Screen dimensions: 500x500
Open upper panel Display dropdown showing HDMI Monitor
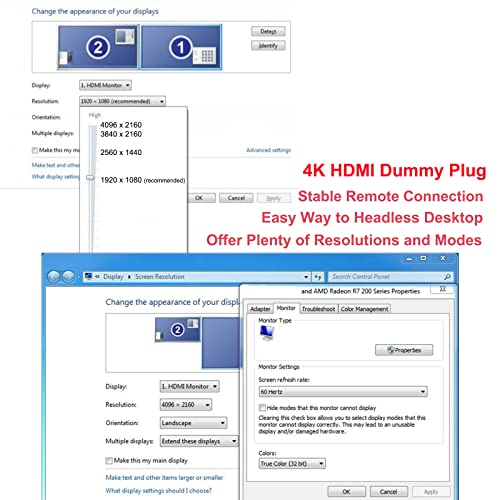(x=105, y=85)
